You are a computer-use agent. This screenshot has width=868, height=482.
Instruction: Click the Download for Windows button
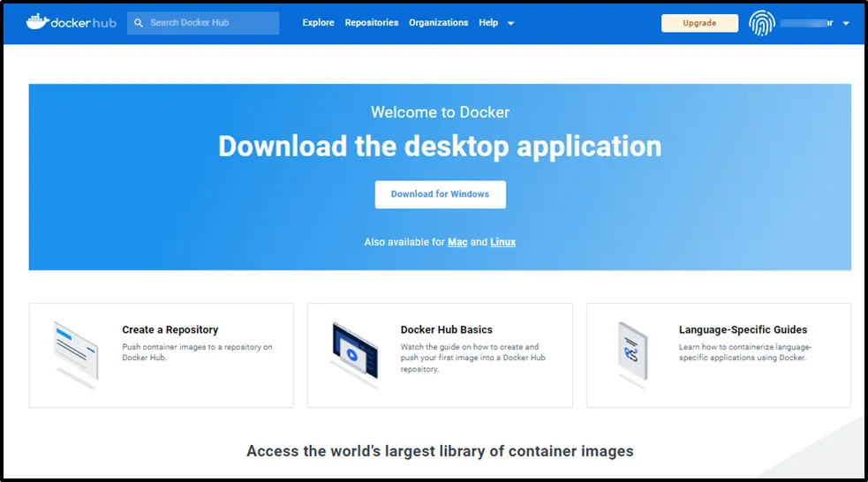[440, 194]
